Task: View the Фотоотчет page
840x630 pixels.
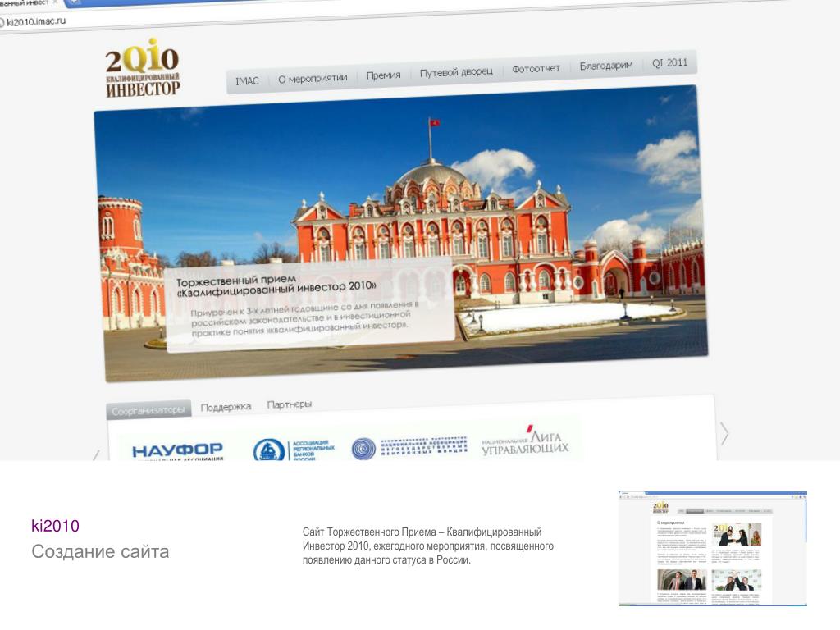Action: click(x=536, y=69)
